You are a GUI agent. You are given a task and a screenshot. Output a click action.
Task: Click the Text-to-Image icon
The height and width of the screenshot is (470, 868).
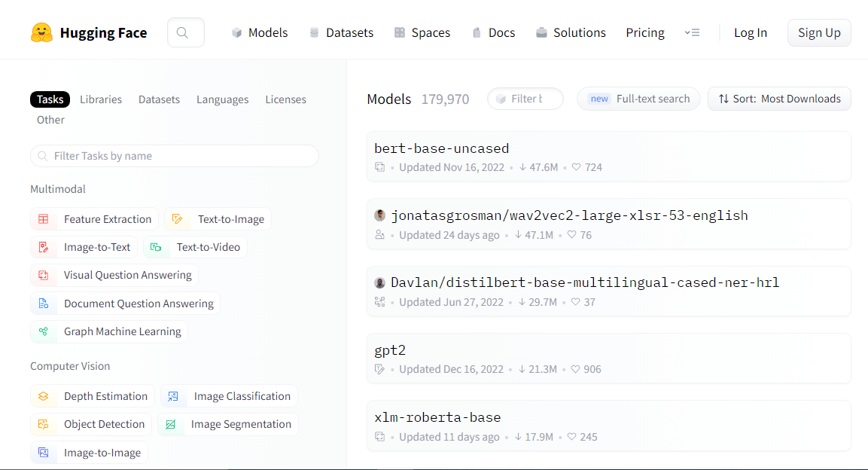coord(177,219)
